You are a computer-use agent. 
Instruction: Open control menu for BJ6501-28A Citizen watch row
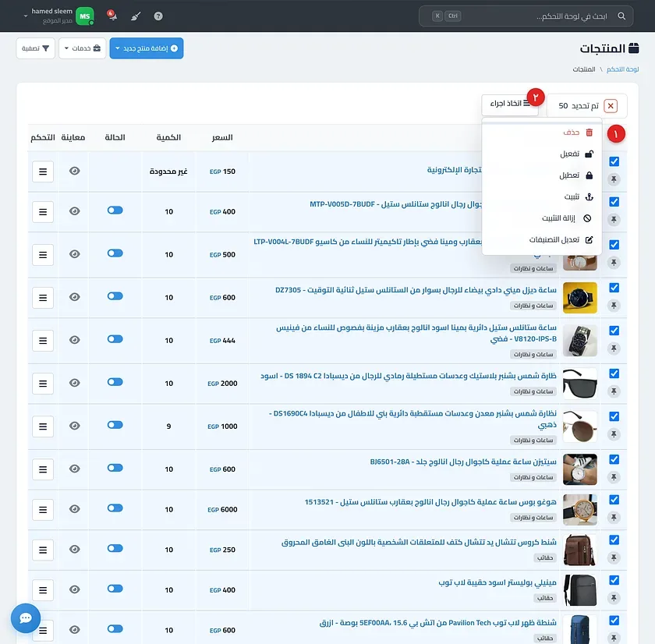click(x=43, y=469)
